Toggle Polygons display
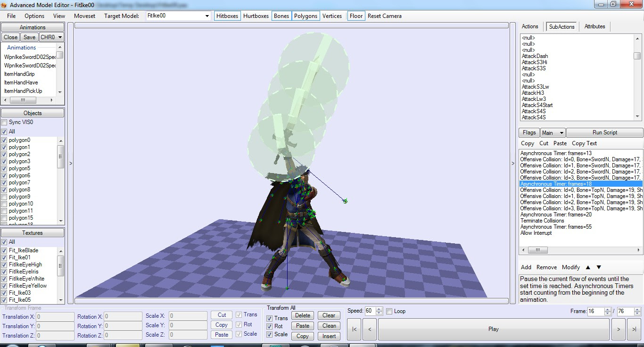This screenshot has width=644, height=347. (306, 16)
